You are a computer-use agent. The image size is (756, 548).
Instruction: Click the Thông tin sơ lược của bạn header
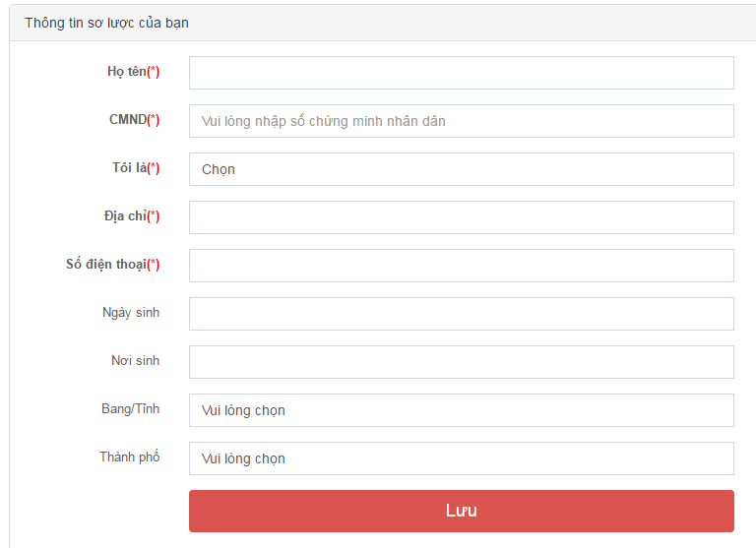pos(106,23)
